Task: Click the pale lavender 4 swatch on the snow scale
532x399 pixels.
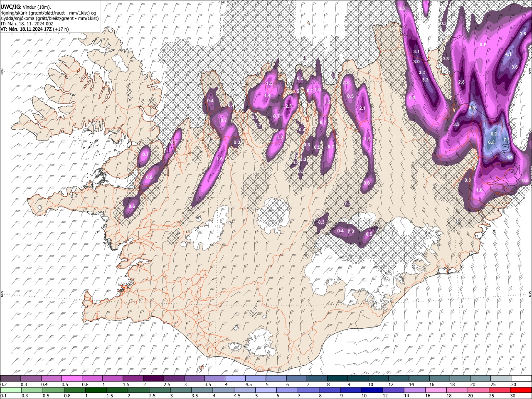Action: tap(234, 379)
